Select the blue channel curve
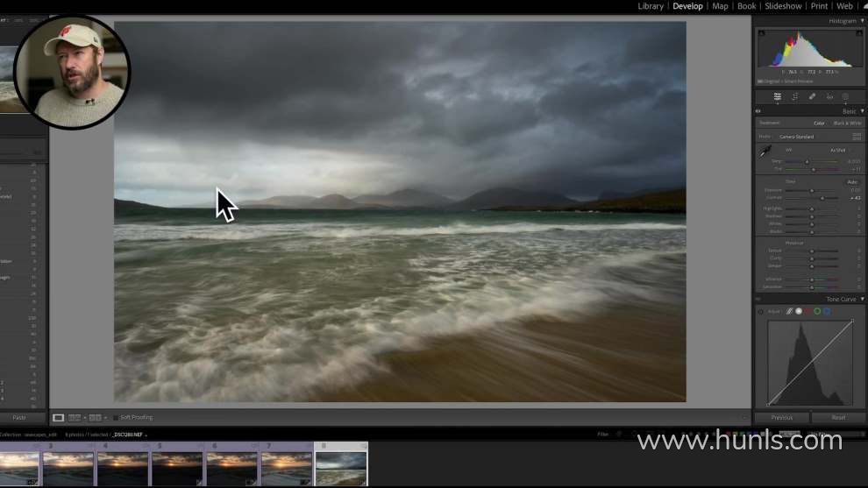 (x=827, y=312)
